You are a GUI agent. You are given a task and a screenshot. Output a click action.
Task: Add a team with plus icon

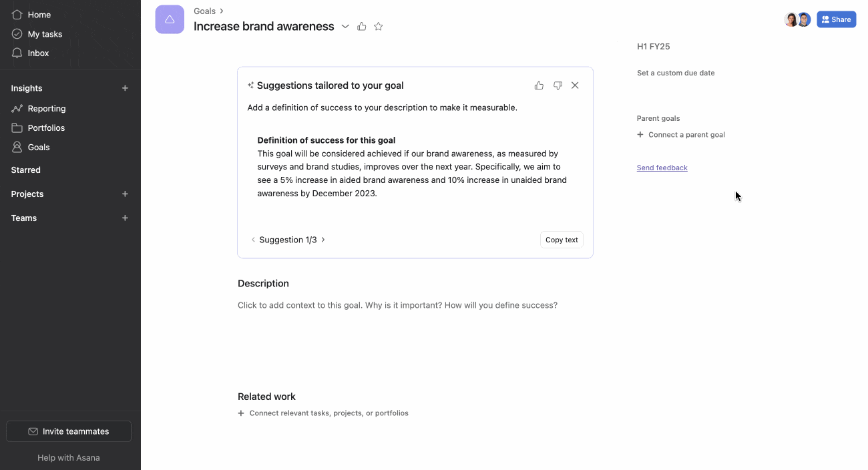[x=125, y=218]
